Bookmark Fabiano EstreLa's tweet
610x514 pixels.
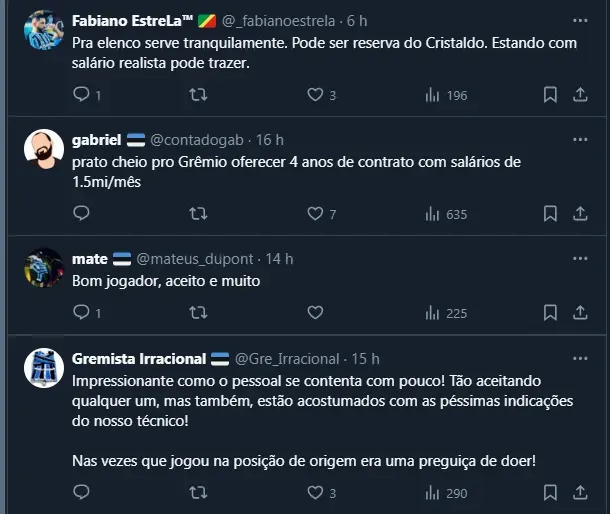tap(550, 95)
